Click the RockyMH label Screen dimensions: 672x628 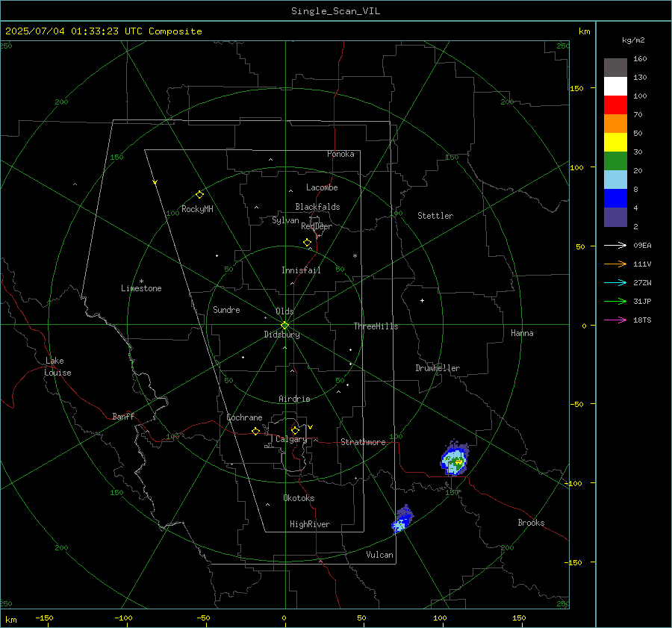pos(197,209)
